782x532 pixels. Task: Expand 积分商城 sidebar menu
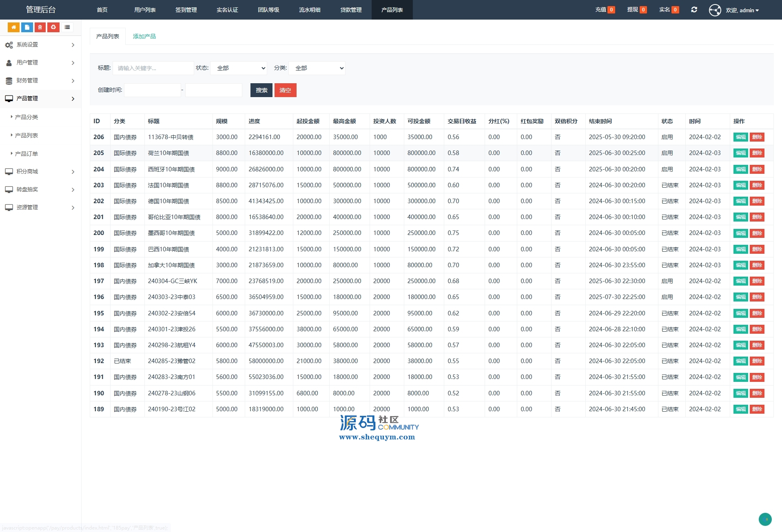tap(40, 172)
